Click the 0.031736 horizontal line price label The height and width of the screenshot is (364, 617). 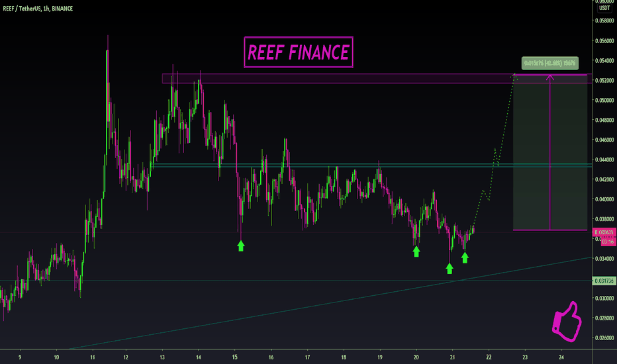tap(604, 281)
